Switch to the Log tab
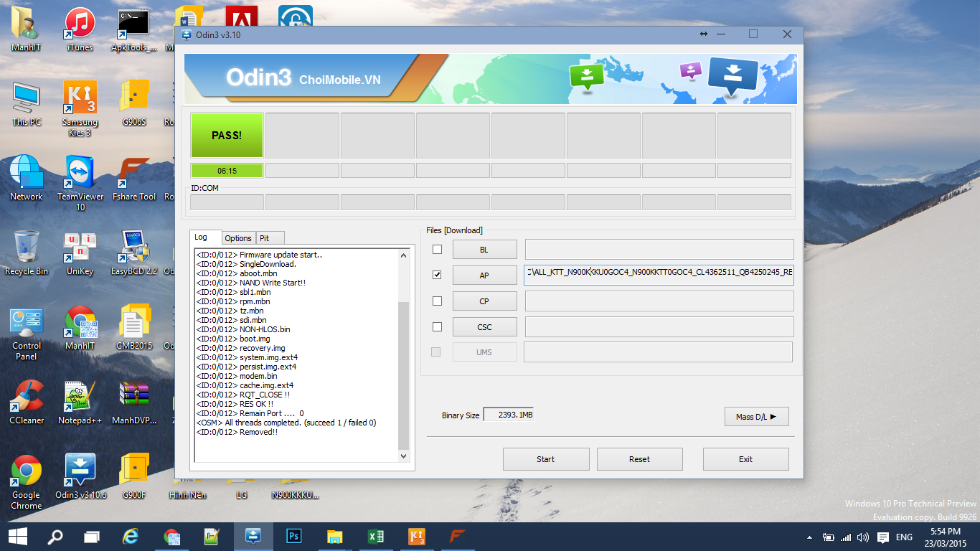This screenshot has width=980, height=551. click(x=206, y=237)
